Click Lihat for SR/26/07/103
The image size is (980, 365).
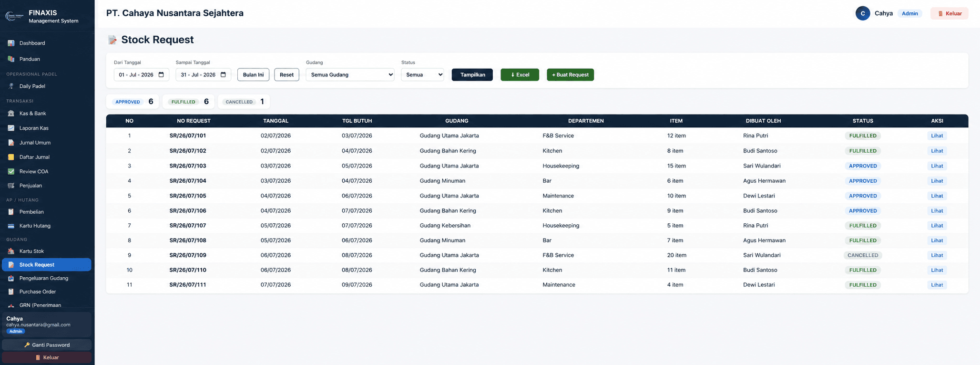click(x=937, y=166)
